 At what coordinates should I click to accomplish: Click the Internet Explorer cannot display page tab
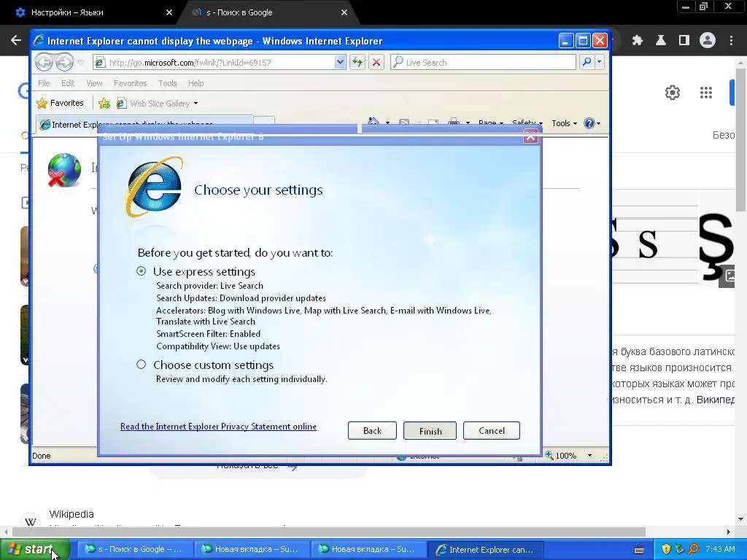(x=144, y=124)
